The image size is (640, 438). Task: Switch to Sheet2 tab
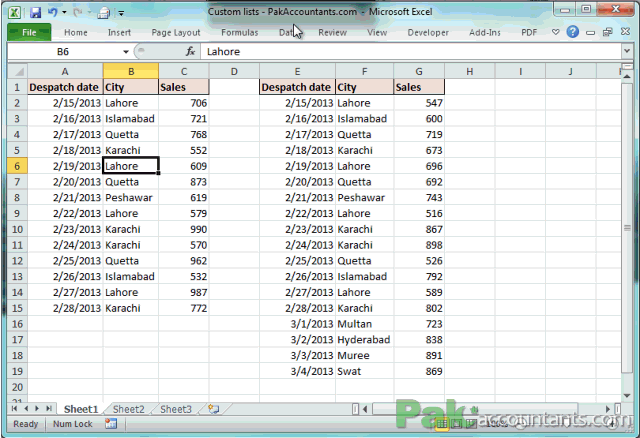tap(128, 409)
